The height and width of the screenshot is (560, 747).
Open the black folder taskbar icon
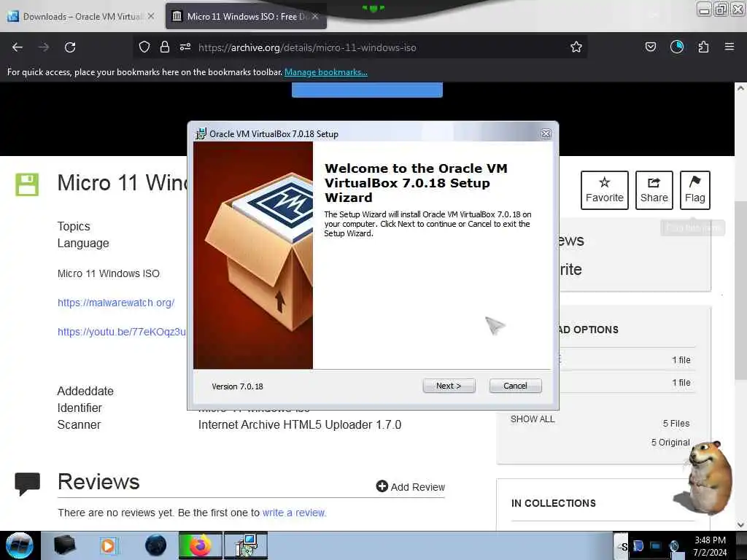pyautogui.click(x=64, y=545)
